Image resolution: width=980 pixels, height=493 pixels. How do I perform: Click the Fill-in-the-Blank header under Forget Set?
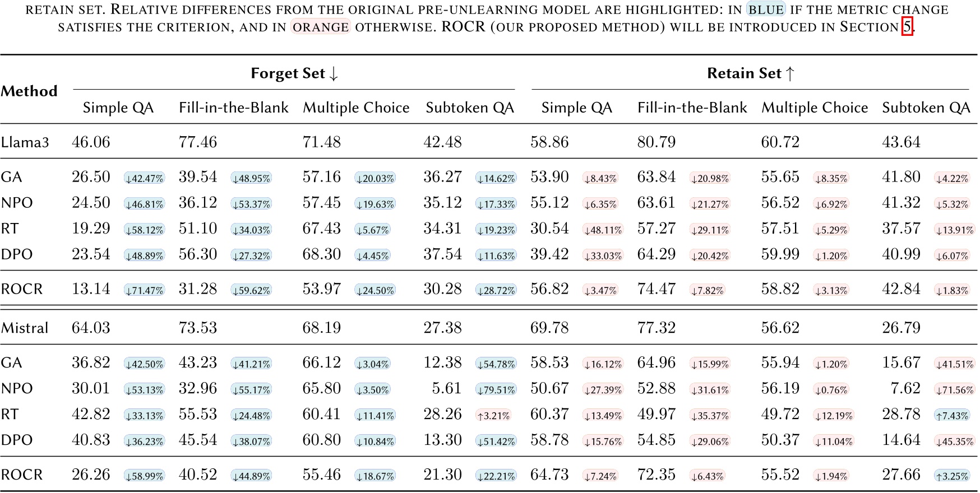(233, 108)
